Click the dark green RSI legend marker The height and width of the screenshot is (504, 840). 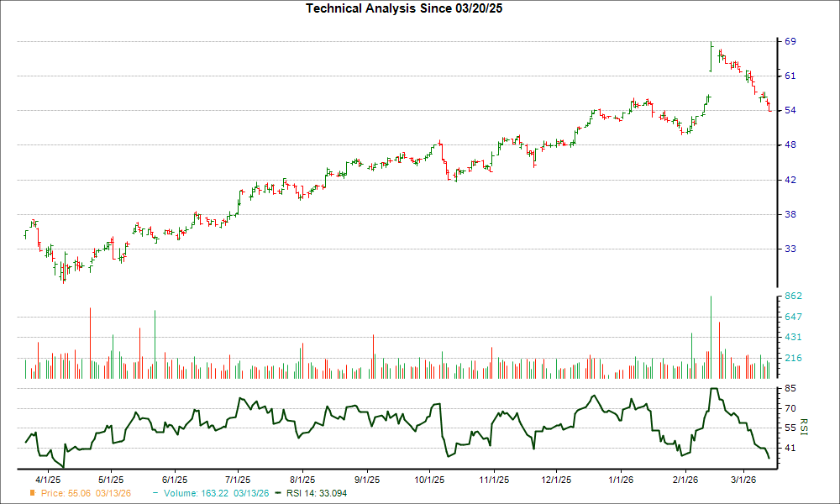277,494
